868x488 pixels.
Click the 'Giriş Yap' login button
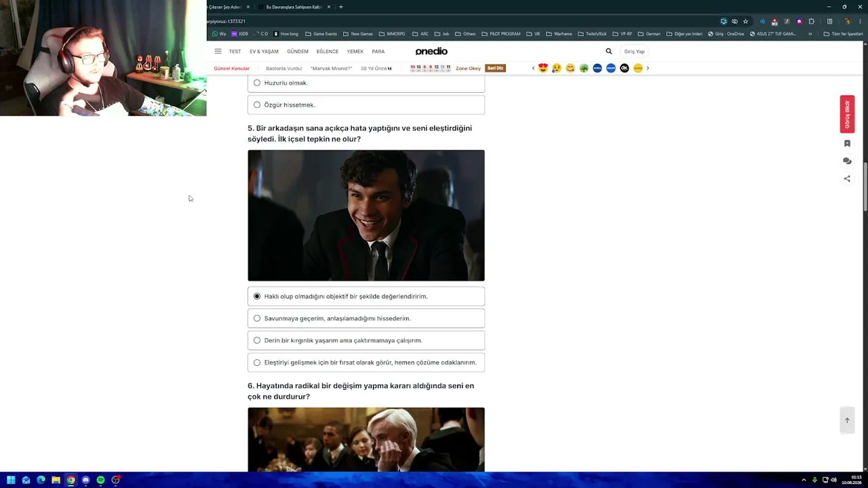pos(635,52)
